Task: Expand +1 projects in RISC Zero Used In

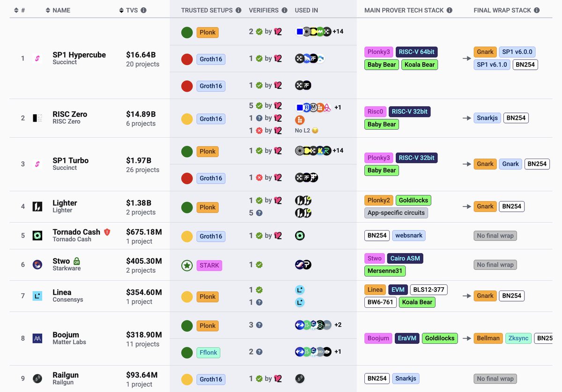Action: click(x=338, y=108)
